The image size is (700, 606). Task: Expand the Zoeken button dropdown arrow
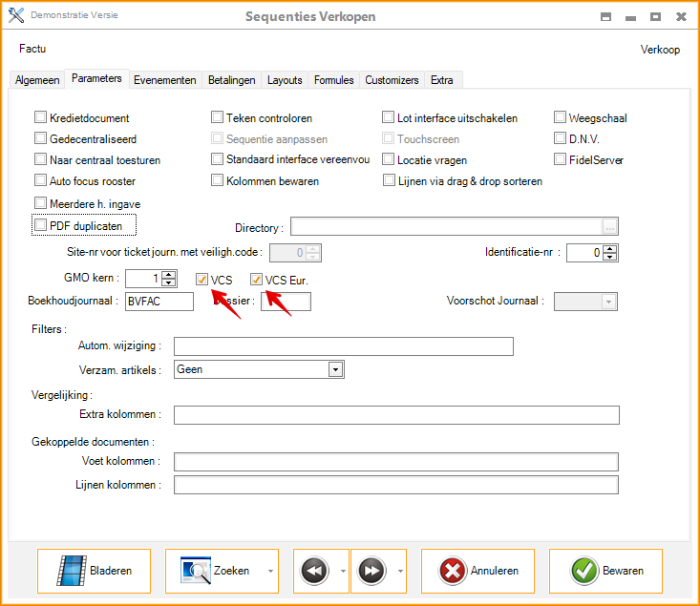[270, 572]
